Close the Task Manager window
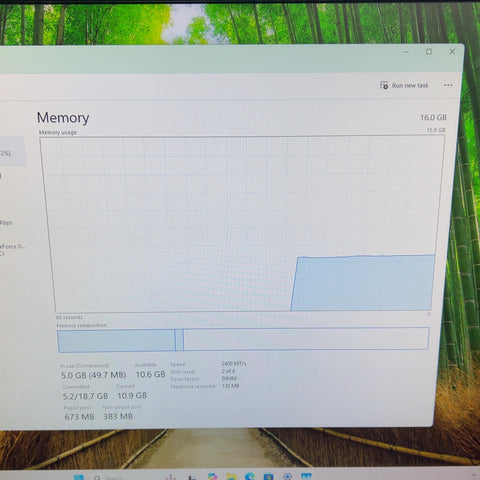 click(x=452, y=51)
